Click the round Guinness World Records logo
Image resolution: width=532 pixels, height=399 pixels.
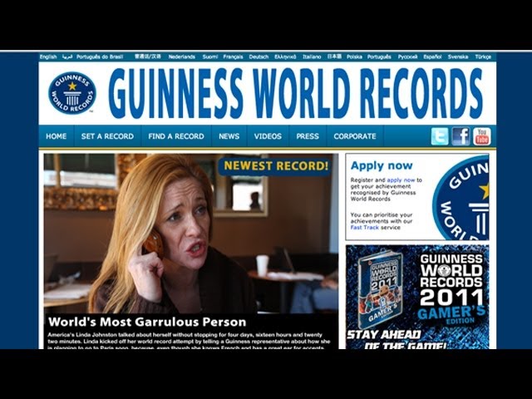point(72,93)
